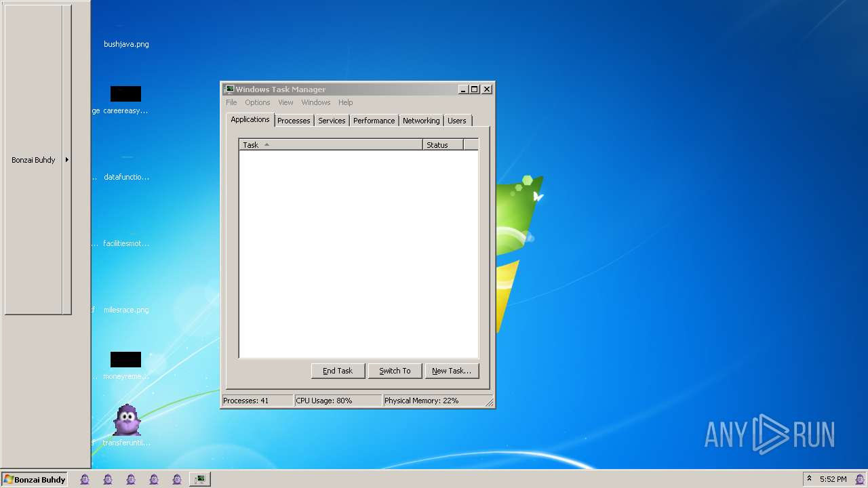Open the Bonzai Buhdy Start button
This screenshot has width=868, height=488.
click(x=34, y=479)
